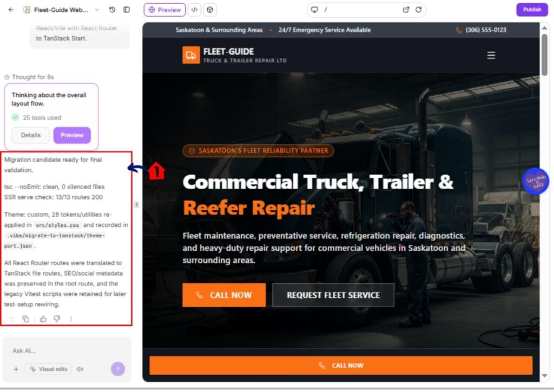Click the floating round purple badge on right edge
This screenshot has width=554, height=392.
tap(536, 181)
